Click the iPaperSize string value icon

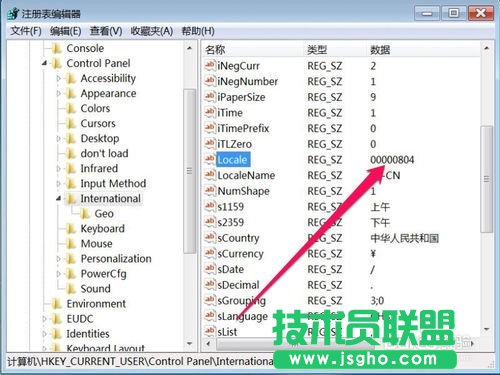tap(210, 97)
